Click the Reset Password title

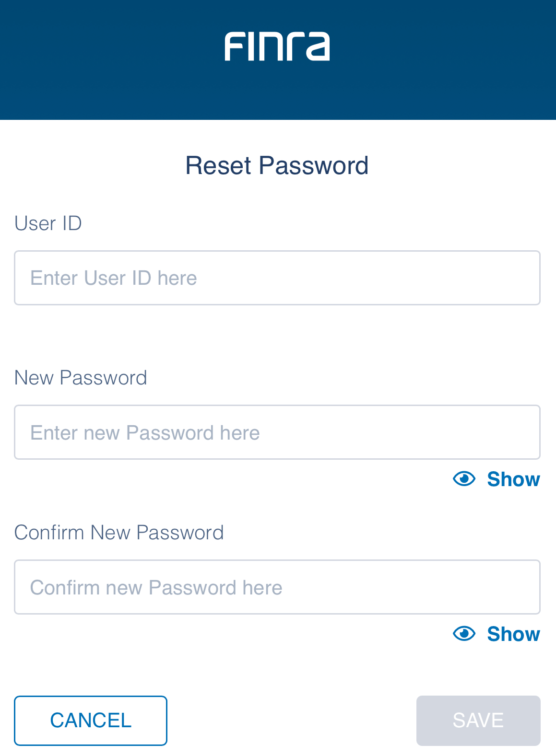(x=277, y=165)
